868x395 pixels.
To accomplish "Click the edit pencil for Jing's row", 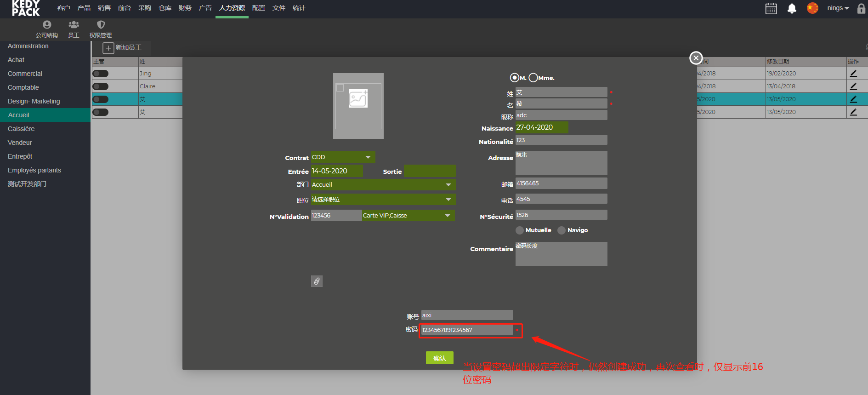I will [x=853, y=73].
